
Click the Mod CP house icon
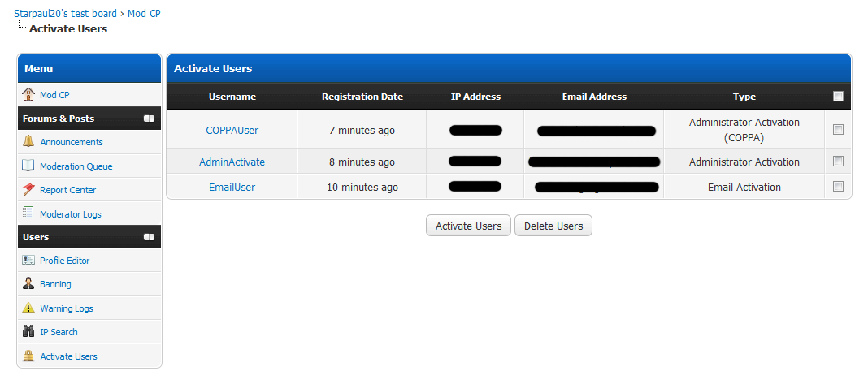pyautogui.click(x=28, y=95)
